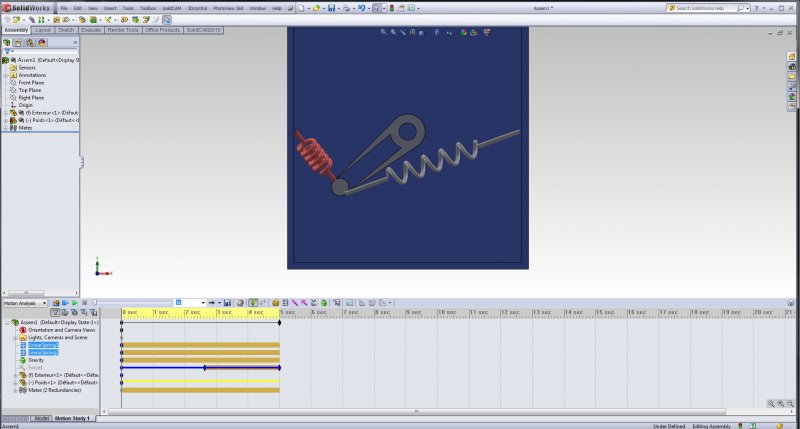The height and width of the screenshot is (429, 800).
Task: Click the Undo arrow icon
Action: point(362,8)
